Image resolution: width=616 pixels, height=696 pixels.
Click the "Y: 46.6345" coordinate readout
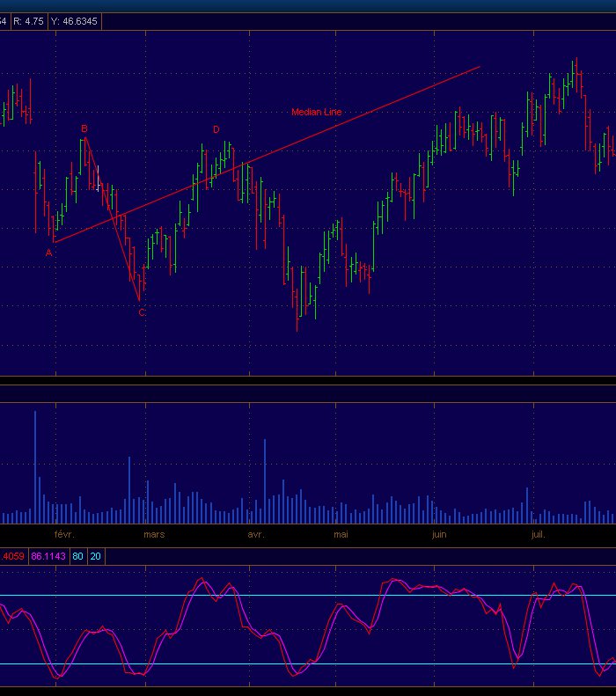(x=74, y=21)
